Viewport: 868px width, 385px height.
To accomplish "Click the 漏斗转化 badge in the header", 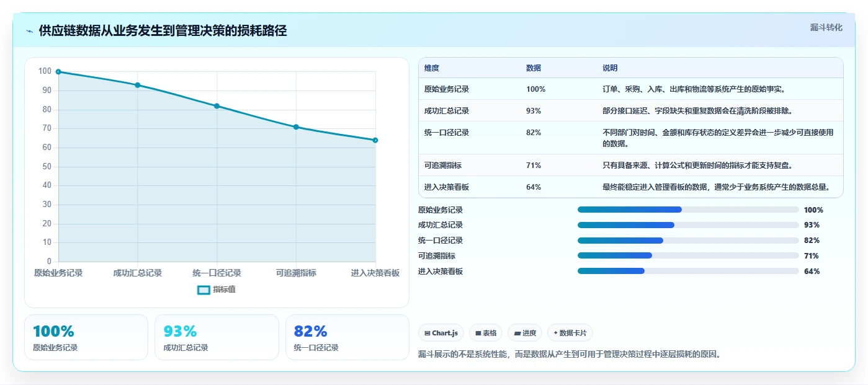I will (x=826, y=27).
